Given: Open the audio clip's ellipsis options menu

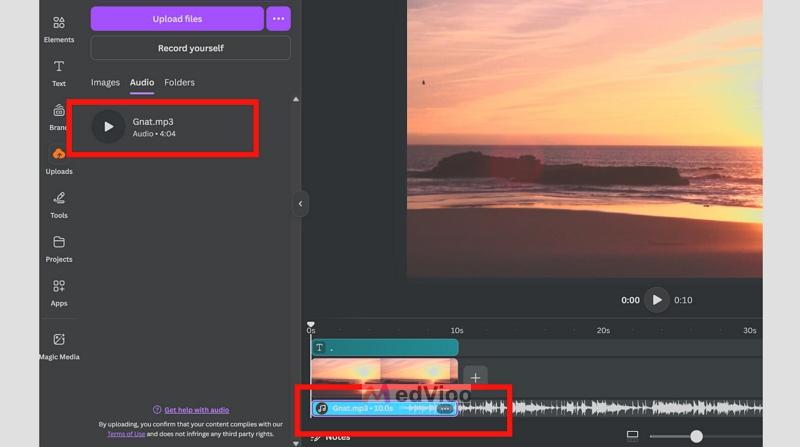Looking at the screenshot, I should pyautogui.click(x=445, y=409).
